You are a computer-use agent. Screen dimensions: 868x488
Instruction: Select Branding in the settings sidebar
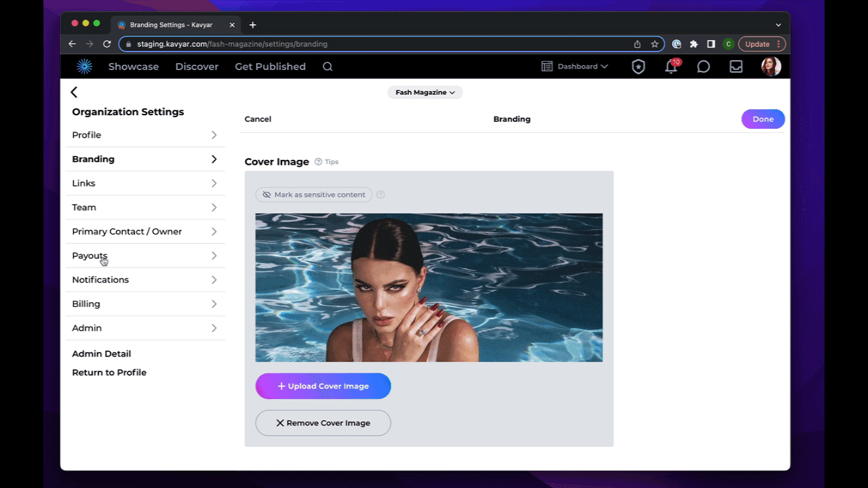[x=145, y=159]
